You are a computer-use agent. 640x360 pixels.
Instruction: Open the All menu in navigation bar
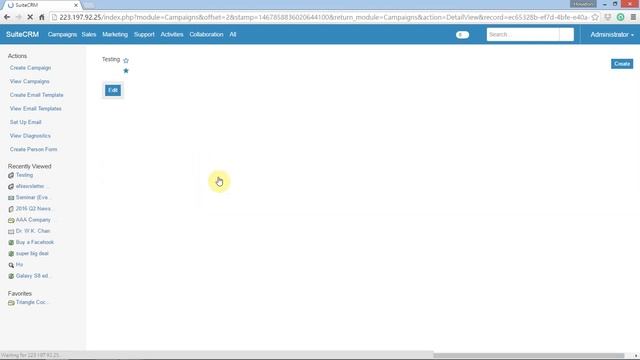coord(233,35)
